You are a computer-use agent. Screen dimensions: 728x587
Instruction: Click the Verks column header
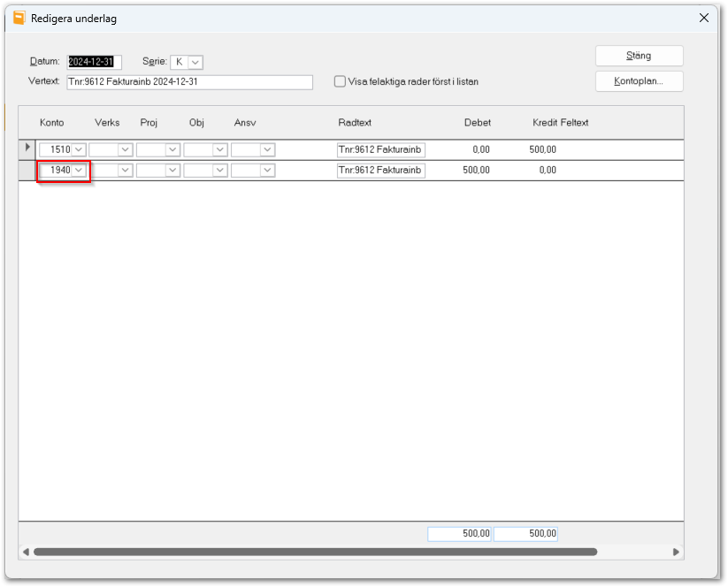click(x=107, y=123)
